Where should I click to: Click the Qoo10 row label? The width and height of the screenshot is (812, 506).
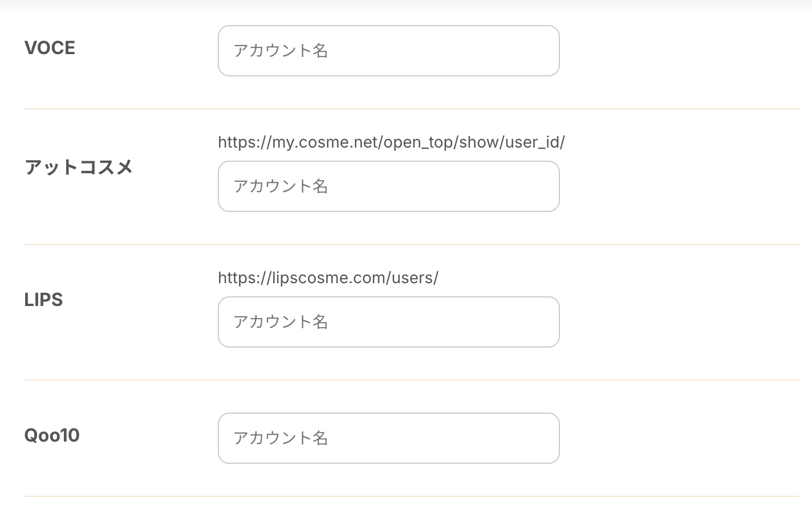click(x=52, y=435)
